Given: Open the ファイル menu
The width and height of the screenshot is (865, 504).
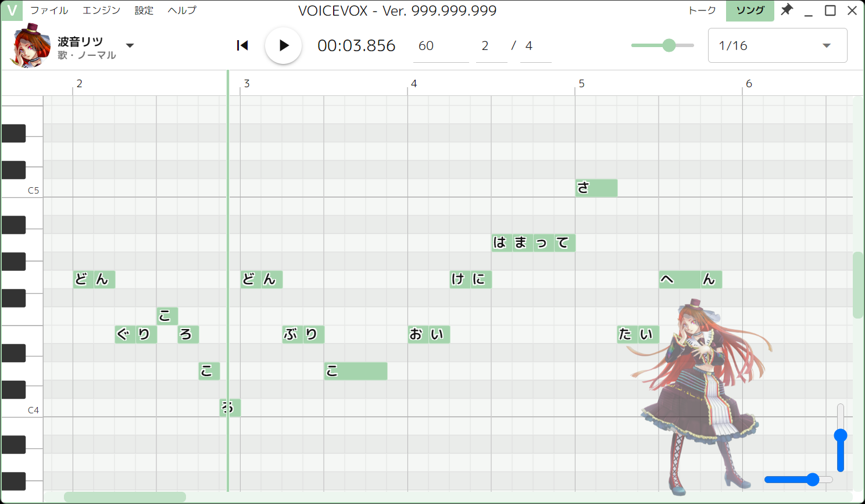Looking at the screenshot, I should coord(49,10).
